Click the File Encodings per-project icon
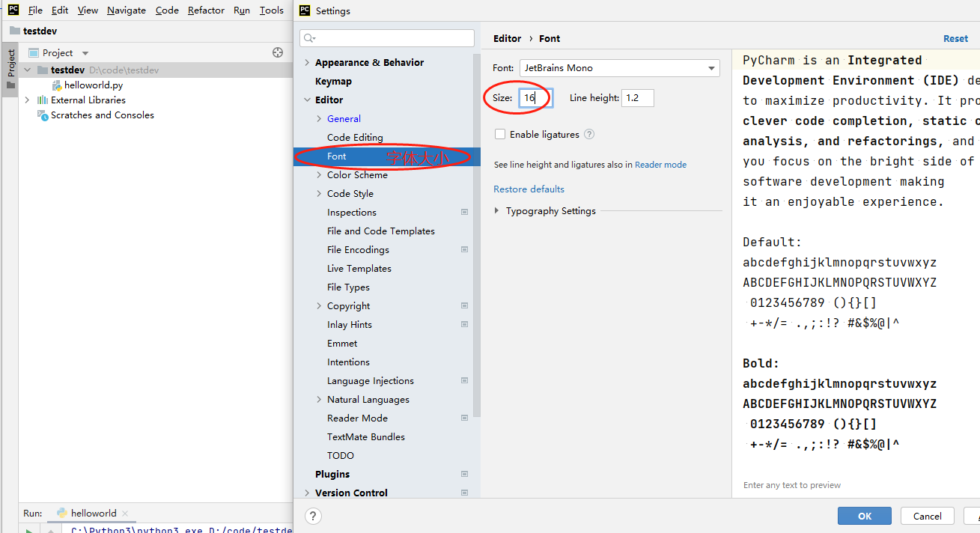The height and width of the screenshot is (533, 980). [x=464, y=250]
